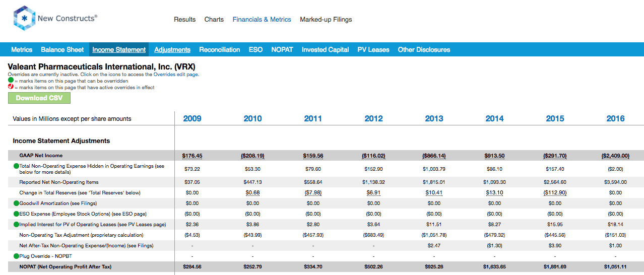Click green override icon for Implied Interest

pos(17,224)
